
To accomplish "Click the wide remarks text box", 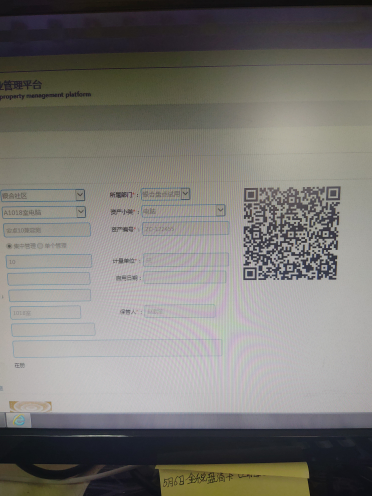I will tap(117, 348).
